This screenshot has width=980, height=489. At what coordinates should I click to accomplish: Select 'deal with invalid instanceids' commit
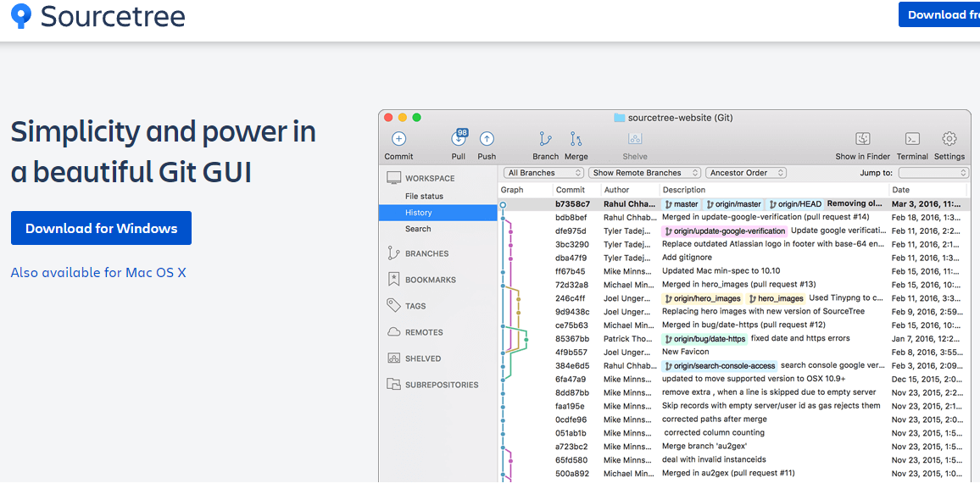click(714, 459)
